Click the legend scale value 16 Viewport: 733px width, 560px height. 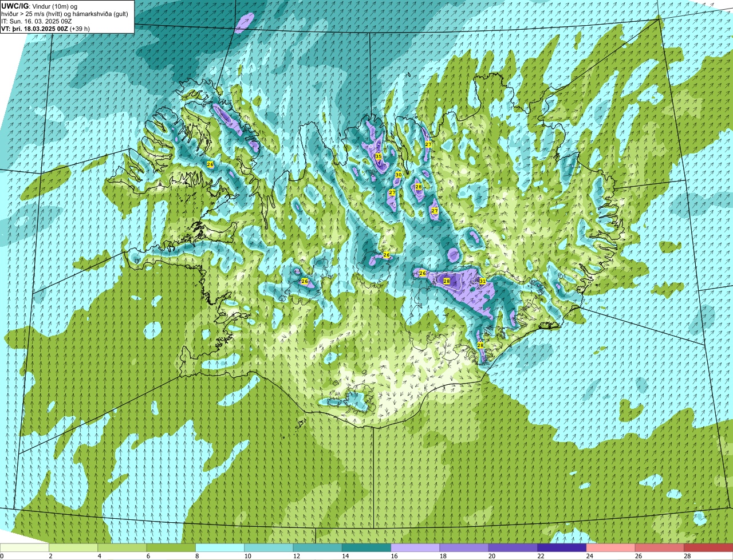393,556
